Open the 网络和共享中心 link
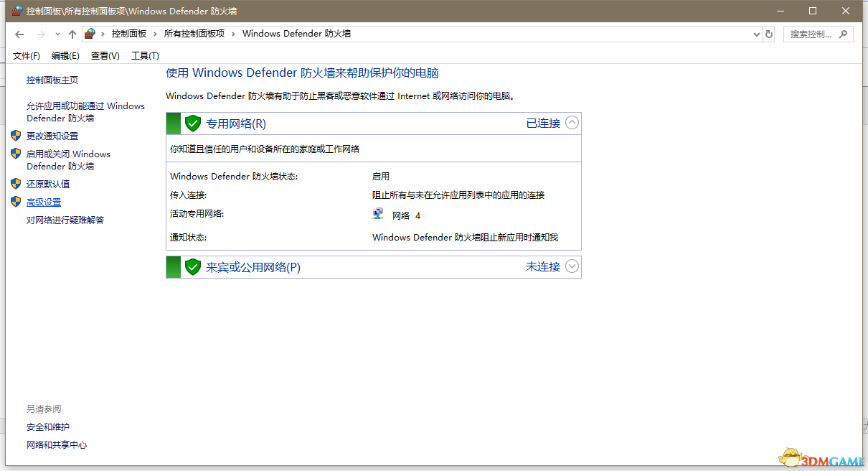Image resolution: width=868 pixels, height=471 pixels. coord(57,445)
